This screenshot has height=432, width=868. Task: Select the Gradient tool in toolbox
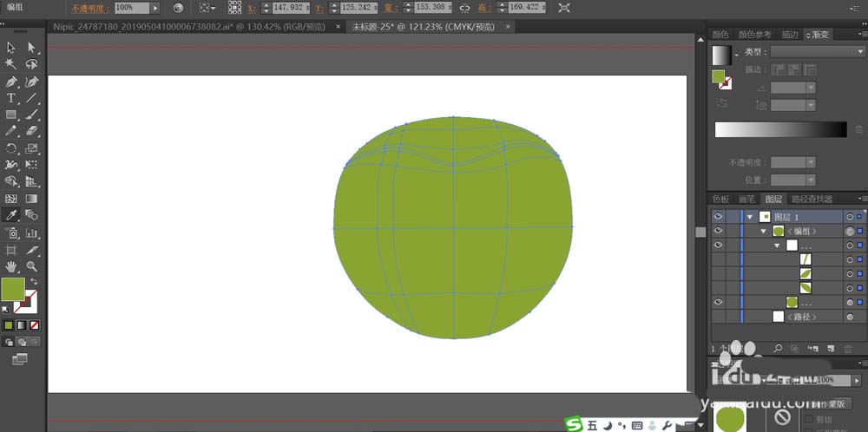pos(31,199)
